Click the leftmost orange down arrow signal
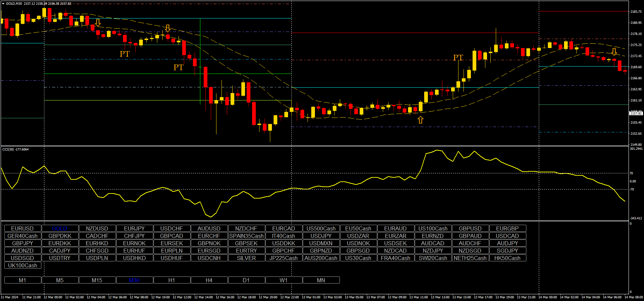 point(98,23)
